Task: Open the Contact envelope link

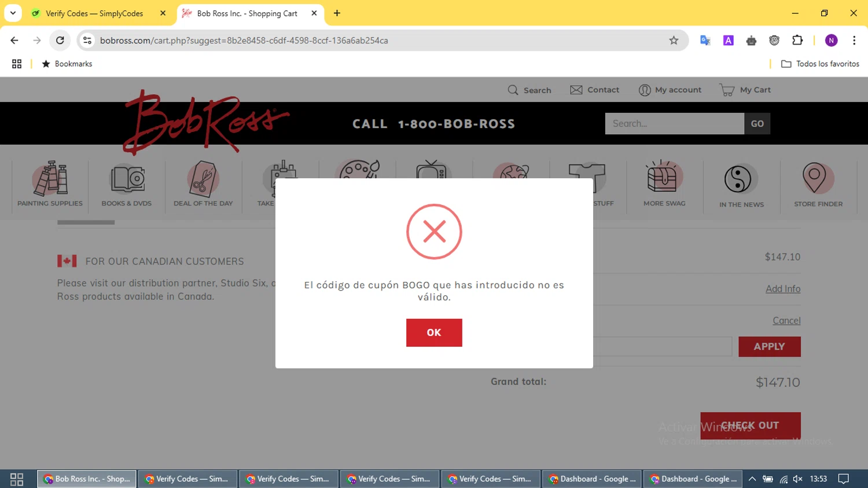Action: (x=595, y=90)
